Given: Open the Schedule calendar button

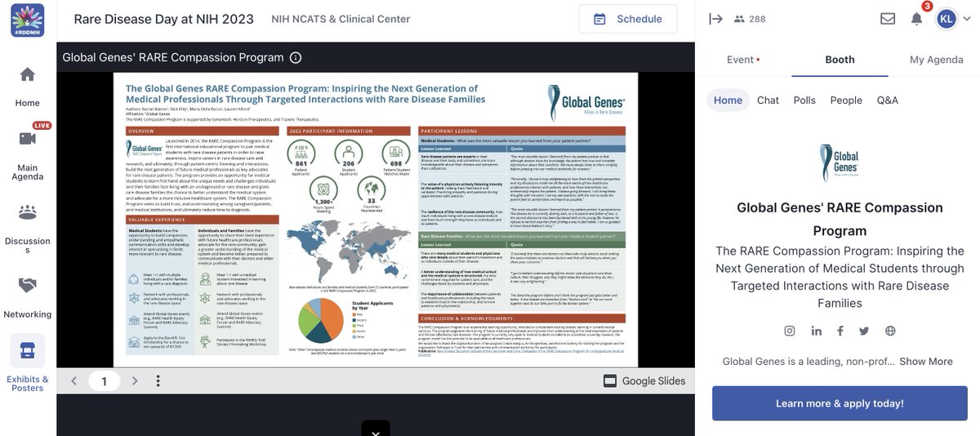Looking at the screenshot, I should (628, 19).
